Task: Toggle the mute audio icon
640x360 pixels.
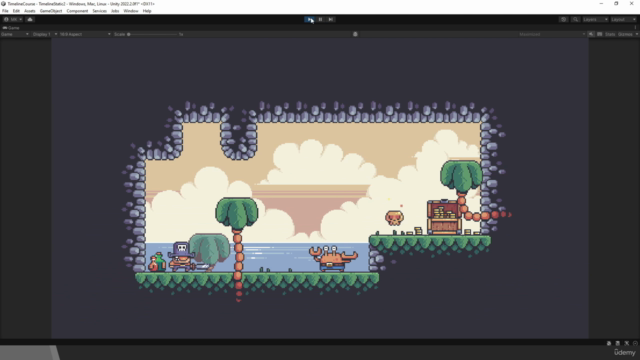Action: [x=591, y=34]
